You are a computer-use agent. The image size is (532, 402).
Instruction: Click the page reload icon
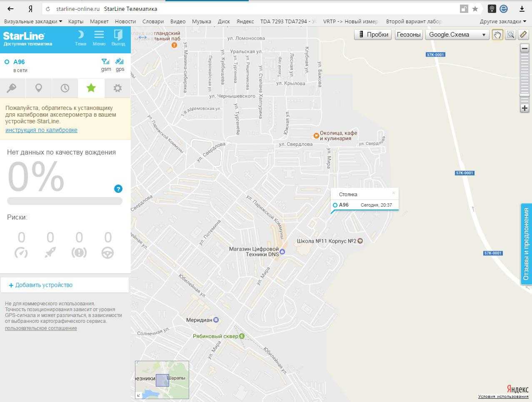(48, 9)
